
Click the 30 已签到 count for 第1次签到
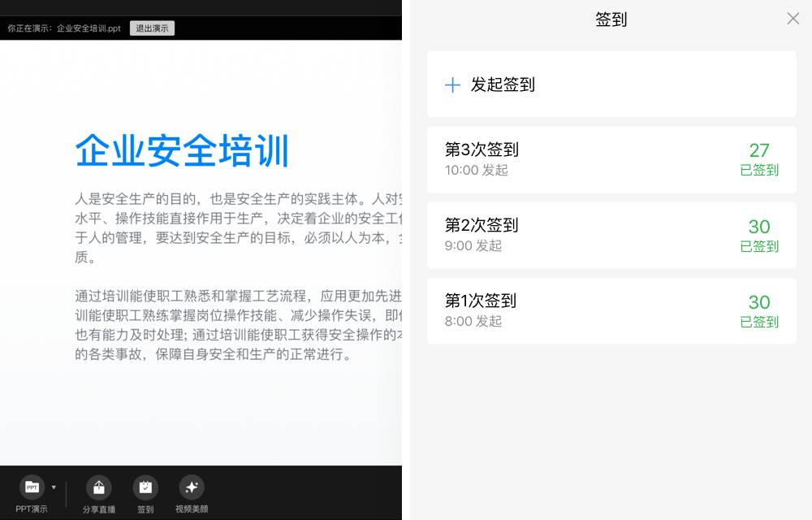[x=759, y=311]
